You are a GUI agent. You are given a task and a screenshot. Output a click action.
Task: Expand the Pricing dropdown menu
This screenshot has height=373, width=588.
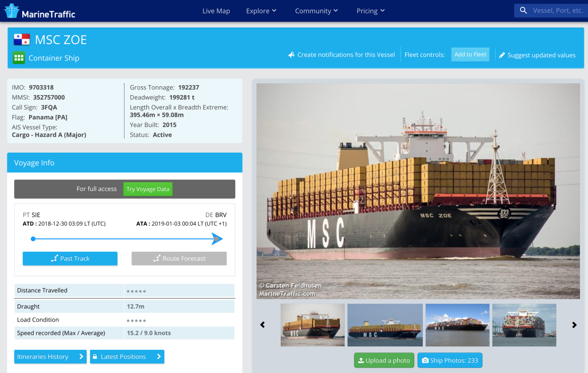click(371, 11)
